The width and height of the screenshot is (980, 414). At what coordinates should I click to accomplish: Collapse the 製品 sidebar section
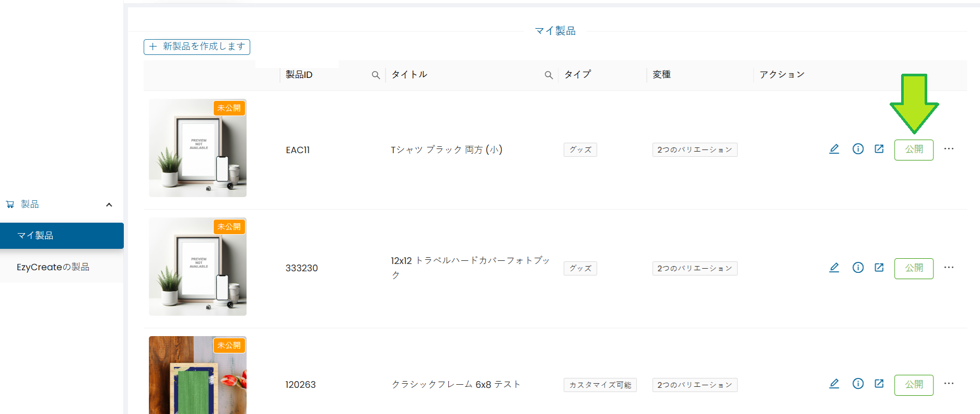tap(109, 204)
